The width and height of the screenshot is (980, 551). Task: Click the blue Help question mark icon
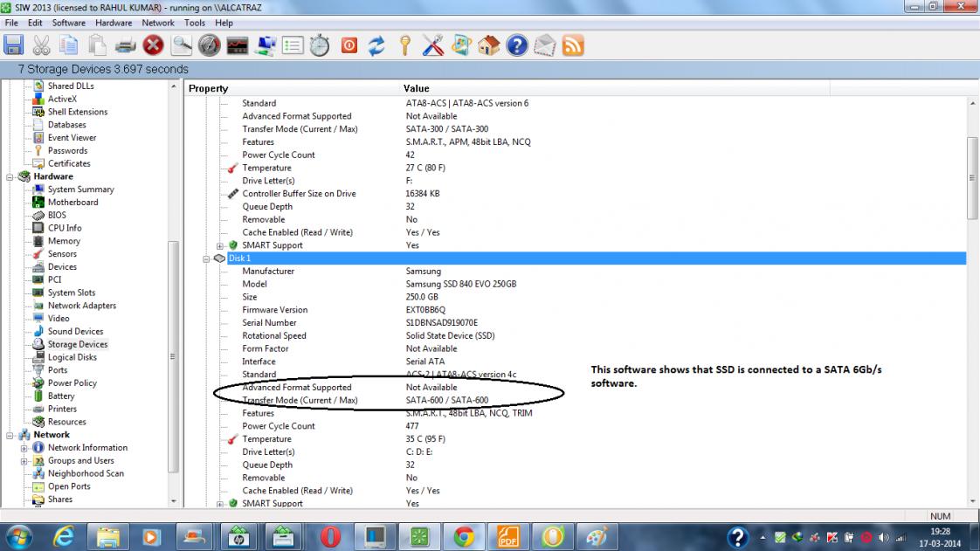(517, 45)
